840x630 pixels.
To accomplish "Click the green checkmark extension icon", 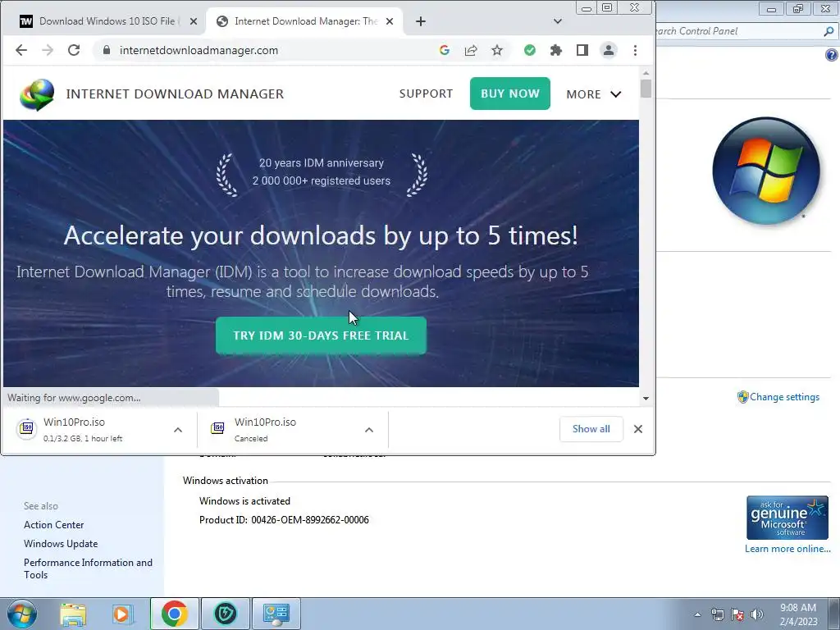I will [x=530, y=50].
